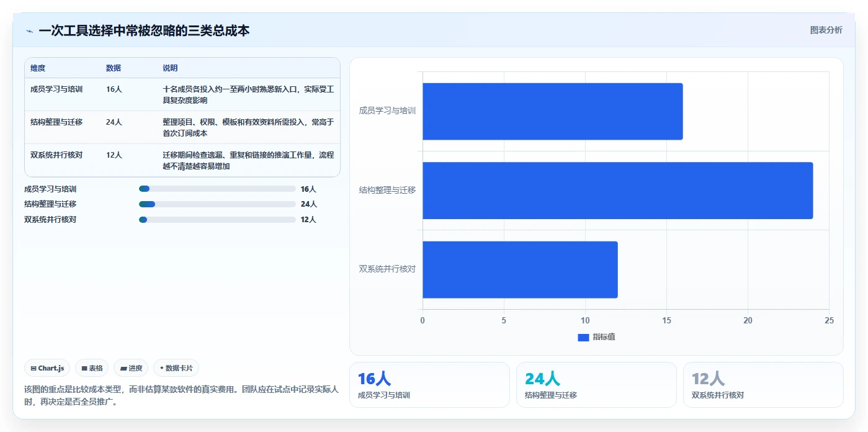Click the 图表分析 label in the header

(x=826, y=30)
